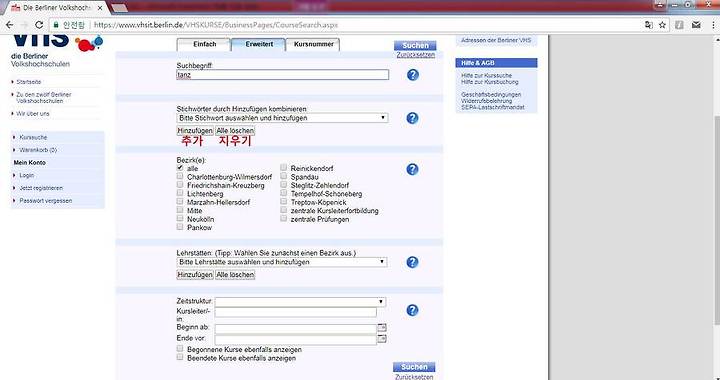Enable 'Begonnene Kurse ebenfalls anzeigen'
The height and width of the screenshot is (380, 720).
(x=180, y=349)
